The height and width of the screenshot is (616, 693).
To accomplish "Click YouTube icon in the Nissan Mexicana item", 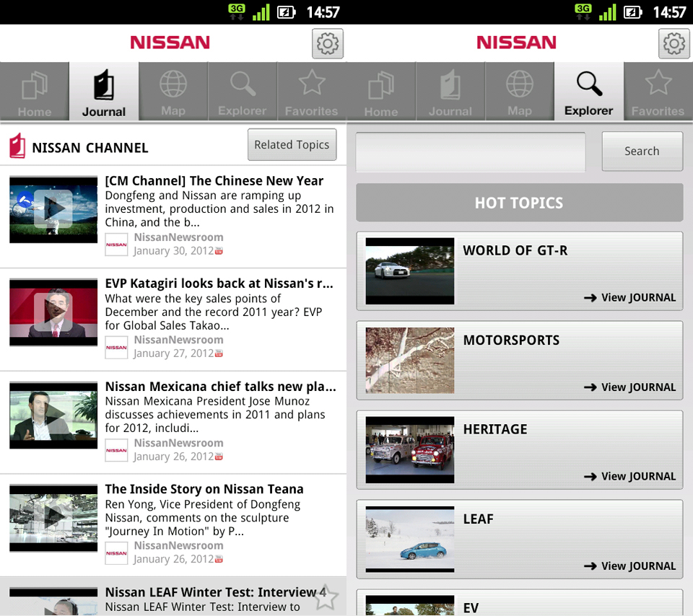I will pos(219,457).
